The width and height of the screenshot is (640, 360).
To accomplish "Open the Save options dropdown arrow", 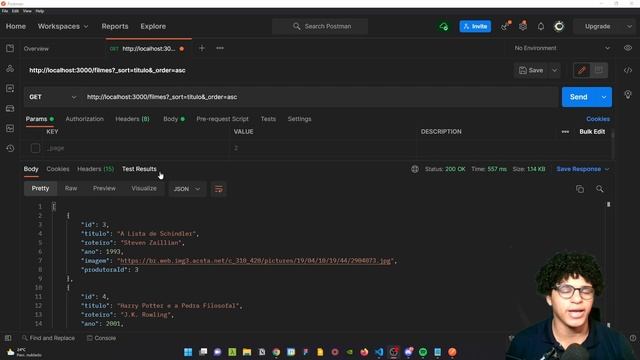I will click(x=555, y=70).
